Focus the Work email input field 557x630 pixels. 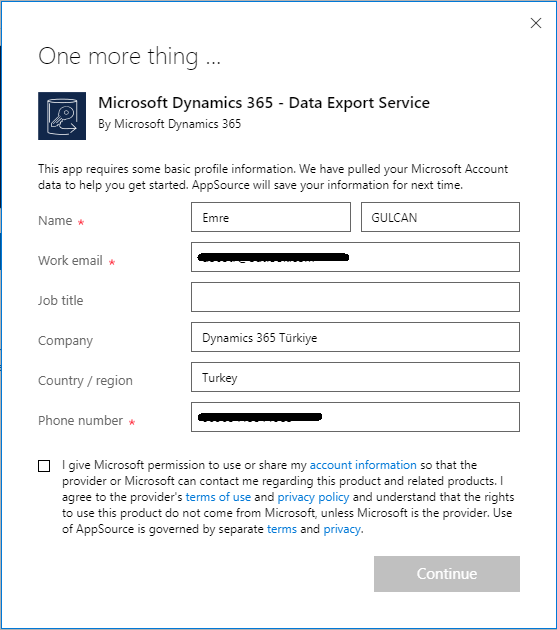click(x=355, y=257)
